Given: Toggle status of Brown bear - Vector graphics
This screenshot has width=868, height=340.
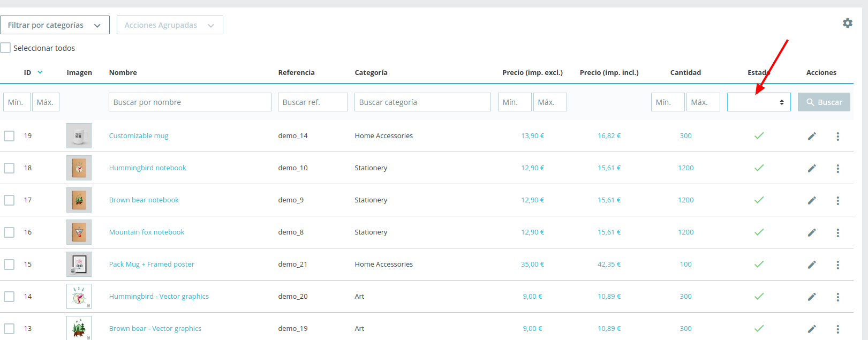Looking at the screenshot, I should (x=759, y=328).
